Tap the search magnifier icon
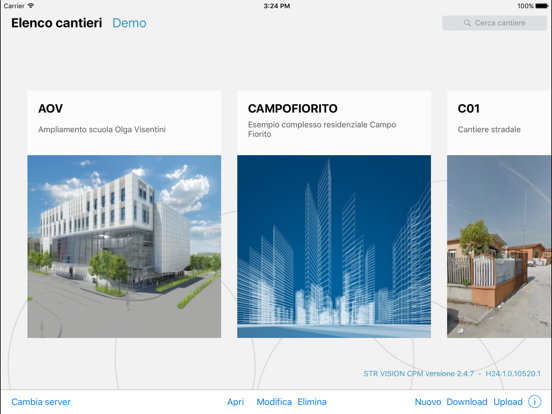The image size is (552, 414). [467, 23]
